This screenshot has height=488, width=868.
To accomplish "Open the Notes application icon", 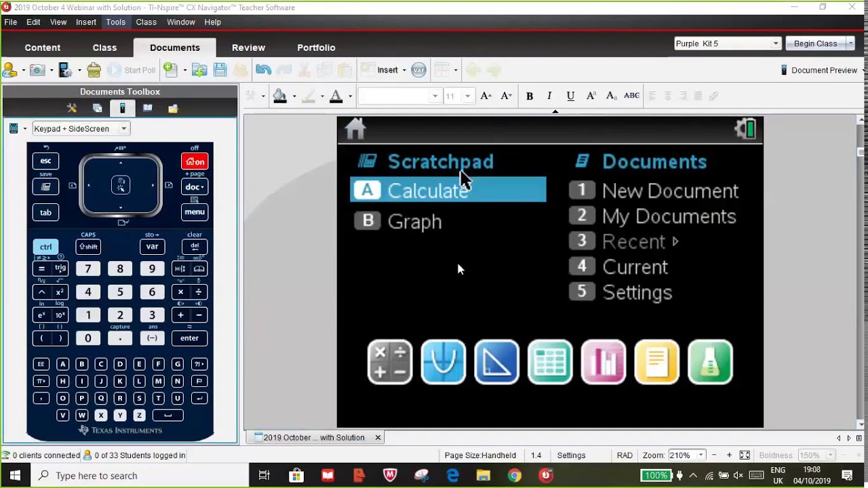I will [x=656, y=362].
